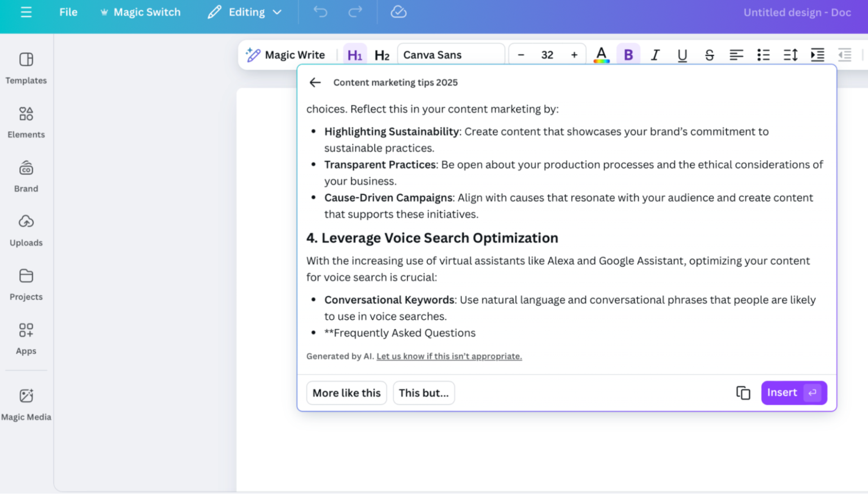Toggle bold formatting
This screenshot has width=868, height=494.
click(628, 54)
